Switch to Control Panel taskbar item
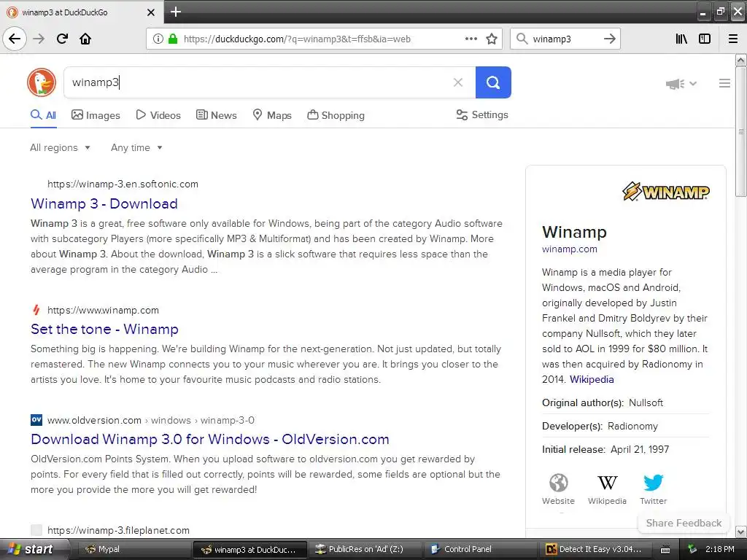 click(x=480, y=550)
